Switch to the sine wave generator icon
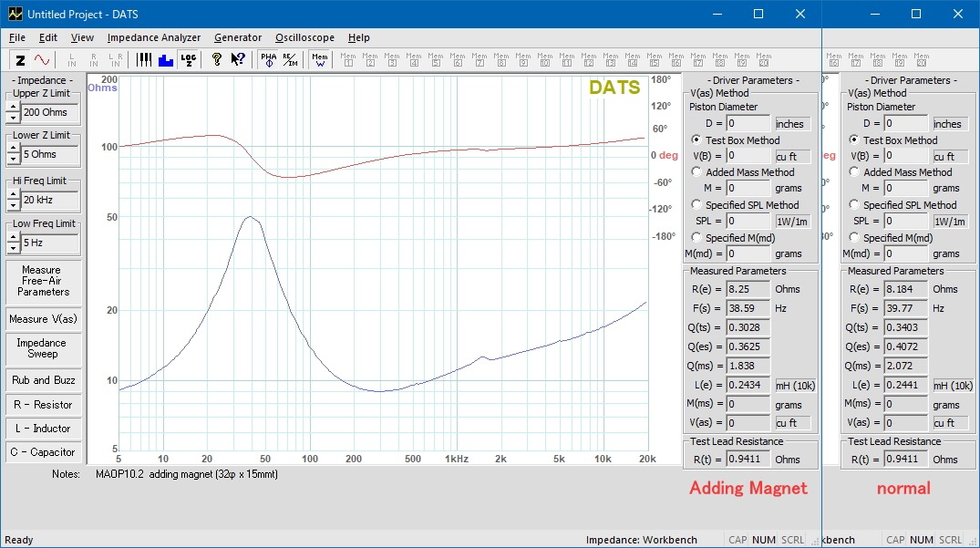The image size is (980, 548). tap(42, 60)
